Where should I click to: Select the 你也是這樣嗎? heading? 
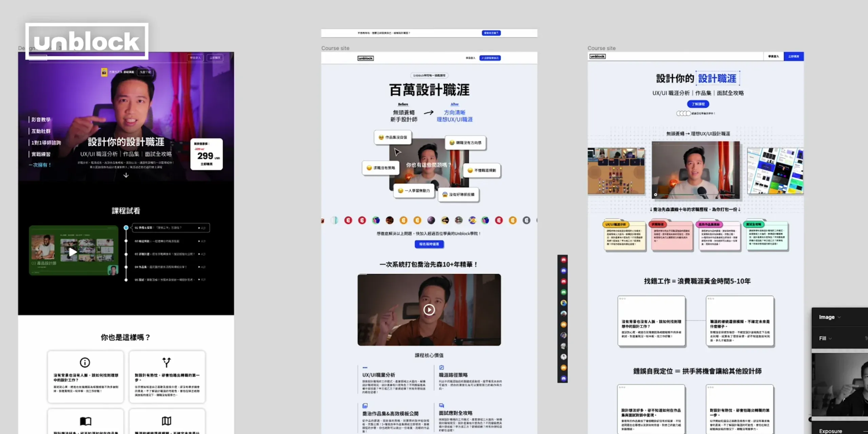(126, 337)
